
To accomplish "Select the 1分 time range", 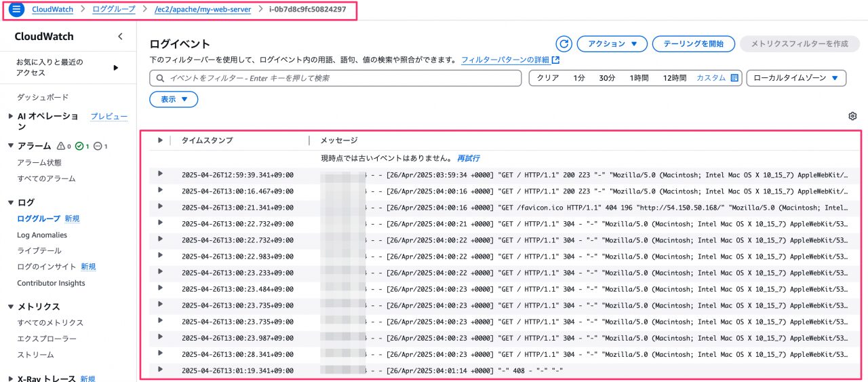I will (x=579, y=78).
